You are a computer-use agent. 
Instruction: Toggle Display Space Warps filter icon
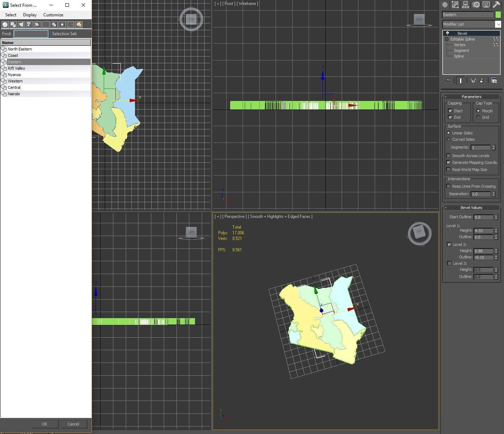click(x=46, y=25)
